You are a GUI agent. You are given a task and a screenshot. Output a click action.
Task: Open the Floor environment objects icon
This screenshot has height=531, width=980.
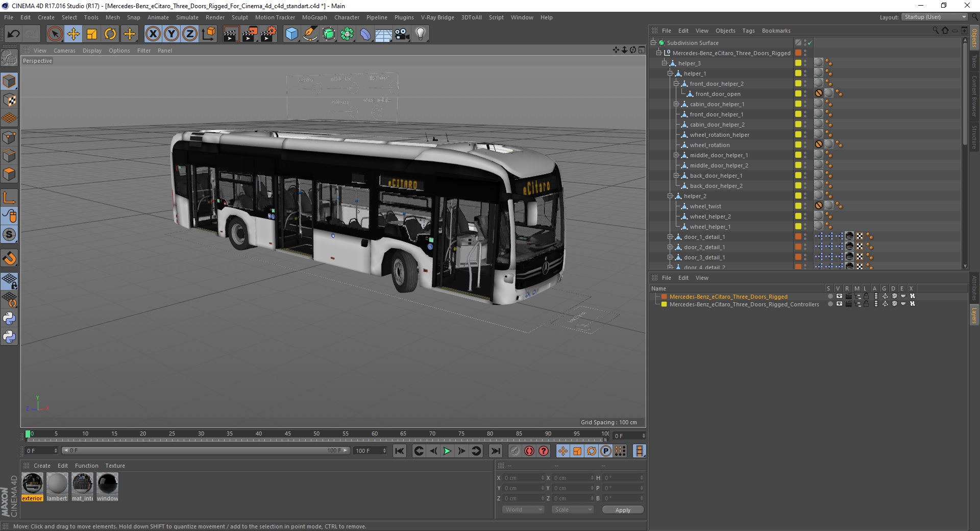(x=384, y=34)
